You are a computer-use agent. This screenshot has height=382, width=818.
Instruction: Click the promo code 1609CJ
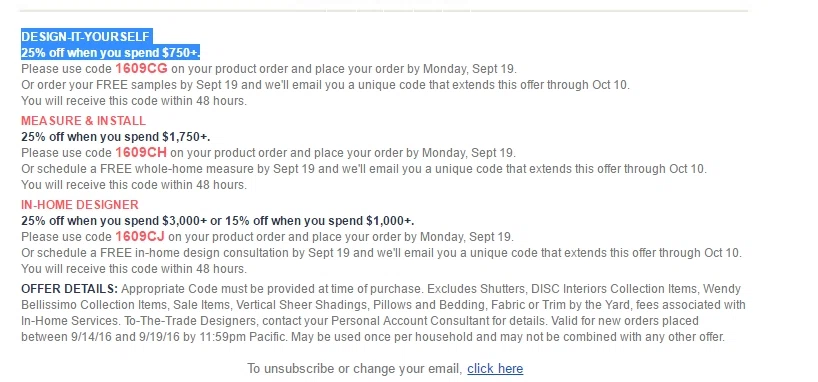140,237
